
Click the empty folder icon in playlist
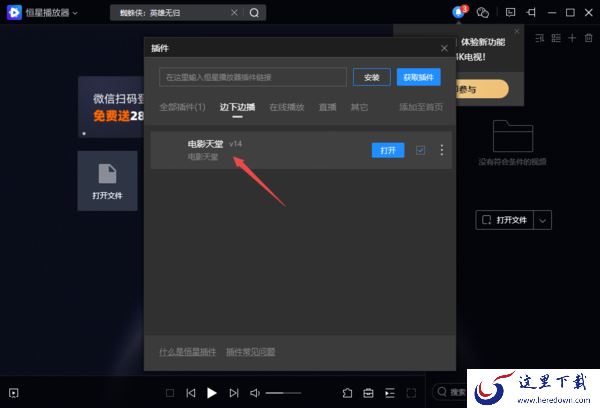[513, 136]
